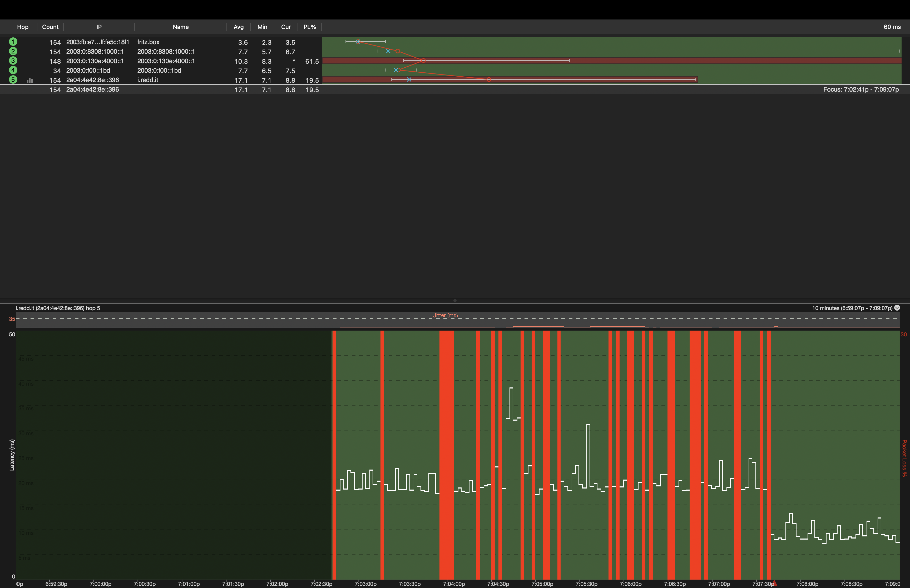The width and height of the screenshot is (910, 588).
Task: Click the panel splitter handle dot
Action: coord(455,301)
